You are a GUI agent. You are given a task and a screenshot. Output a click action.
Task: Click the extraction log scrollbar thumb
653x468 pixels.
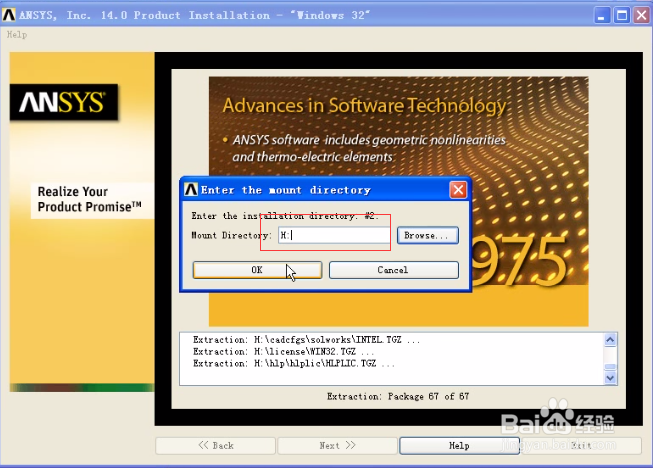610,367
